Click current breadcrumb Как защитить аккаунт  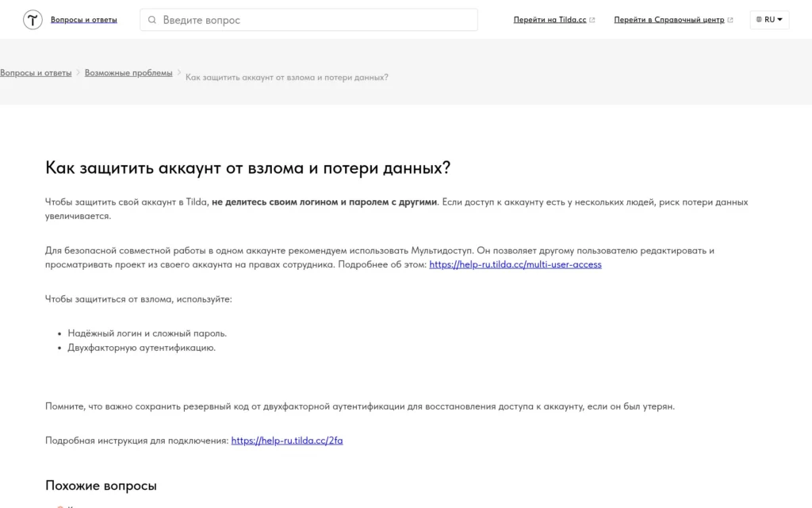287,77
